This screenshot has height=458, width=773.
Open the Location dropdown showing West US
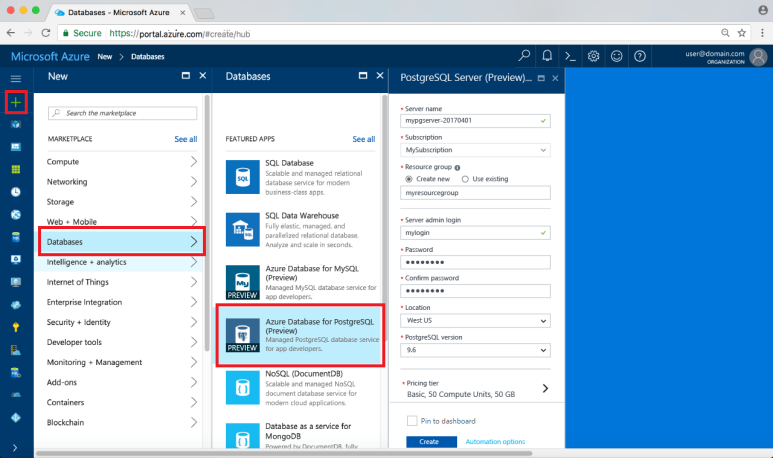tap(475, 320)
